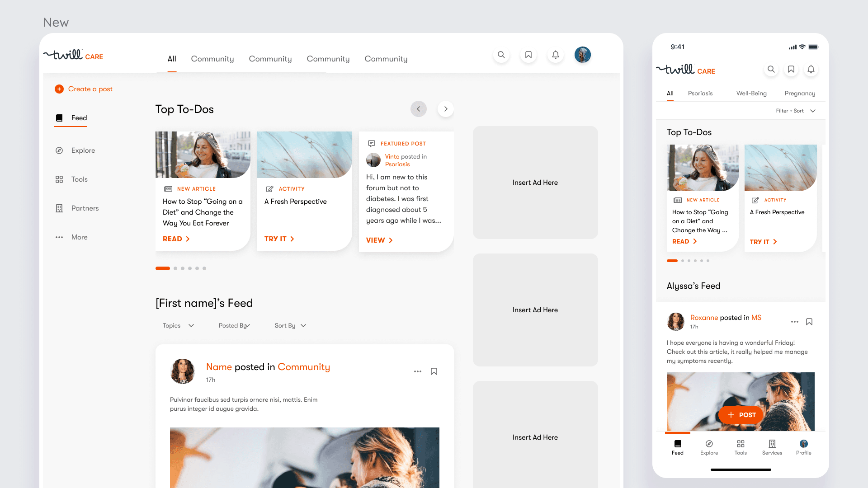Expand the Topics filter dropdown
Screen dimensions: 868x488
[178, 325]
